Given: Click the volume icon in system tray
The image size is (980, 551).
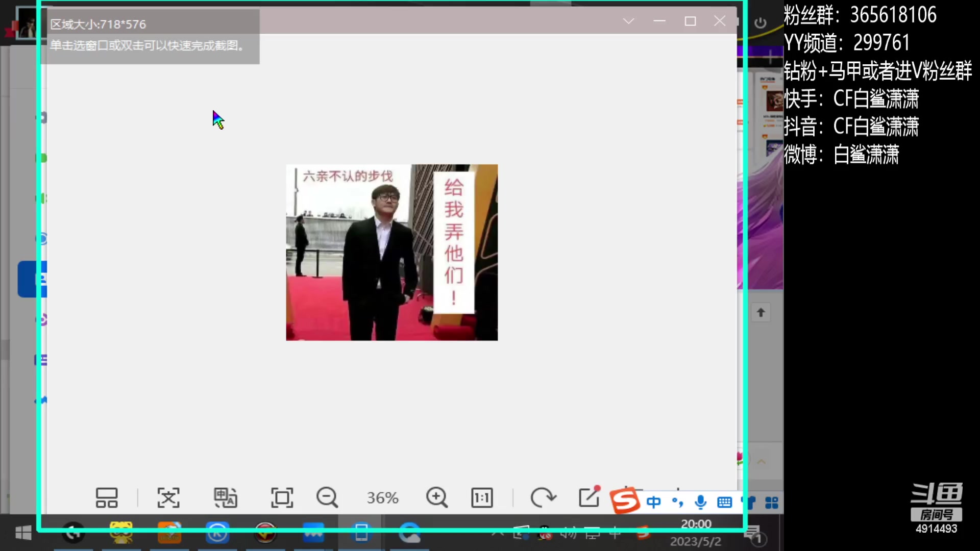Looking at the screenshot, I should [x=568, y=534].
